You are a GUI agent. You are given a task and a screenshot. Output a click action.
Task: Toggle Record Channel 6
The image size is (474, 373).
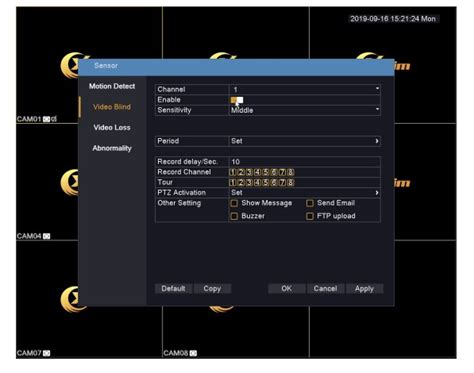(x=274, y=172)
